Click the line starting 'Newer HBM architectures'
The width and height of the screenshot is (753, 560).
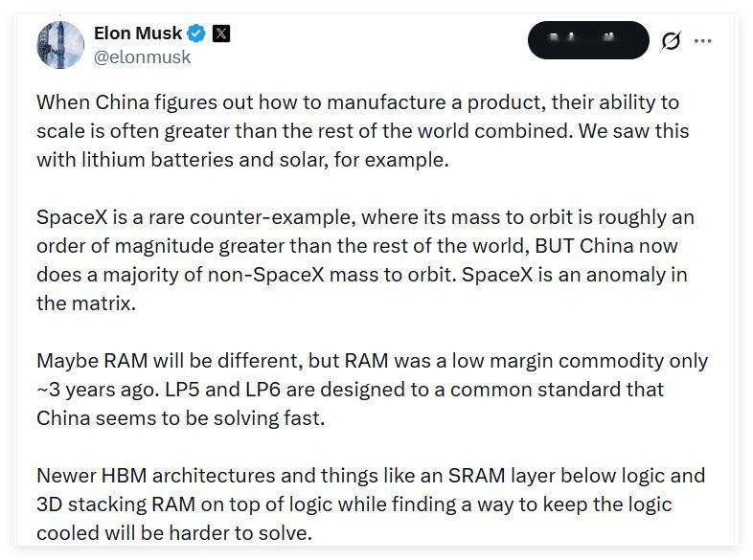click(x=371, y=476)
